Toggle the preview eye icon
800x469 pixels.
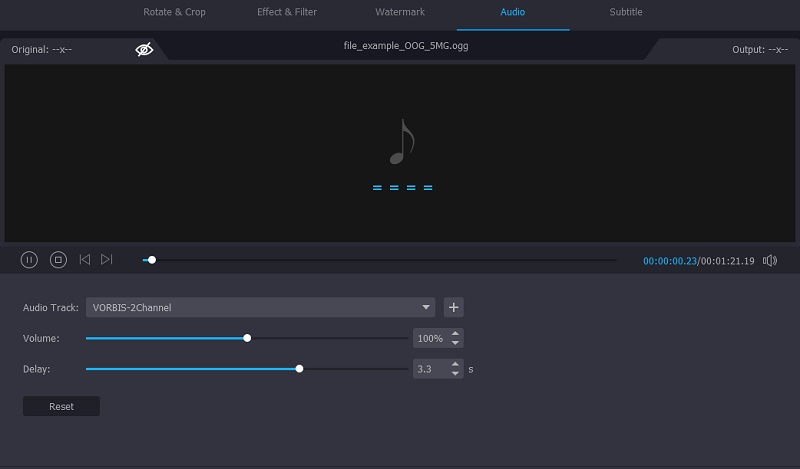pos(144,49)
